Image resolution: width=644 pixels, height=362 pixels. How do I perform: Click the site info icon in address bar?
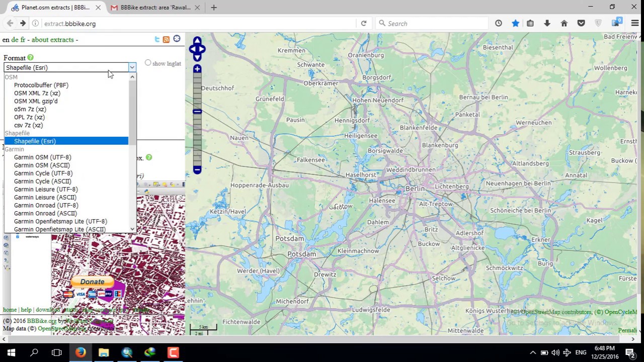(35, 23)
